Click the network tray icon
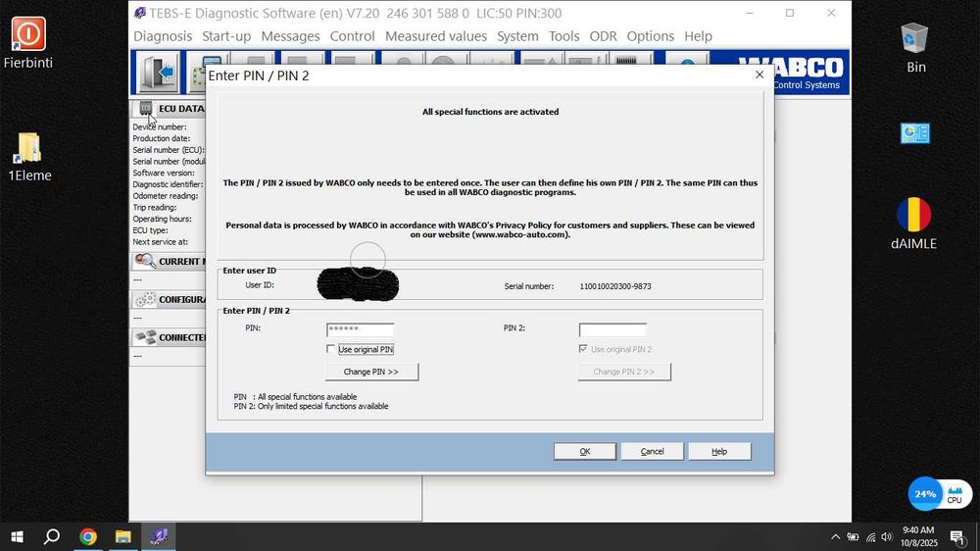980x551 pixels. pos(870,537)
